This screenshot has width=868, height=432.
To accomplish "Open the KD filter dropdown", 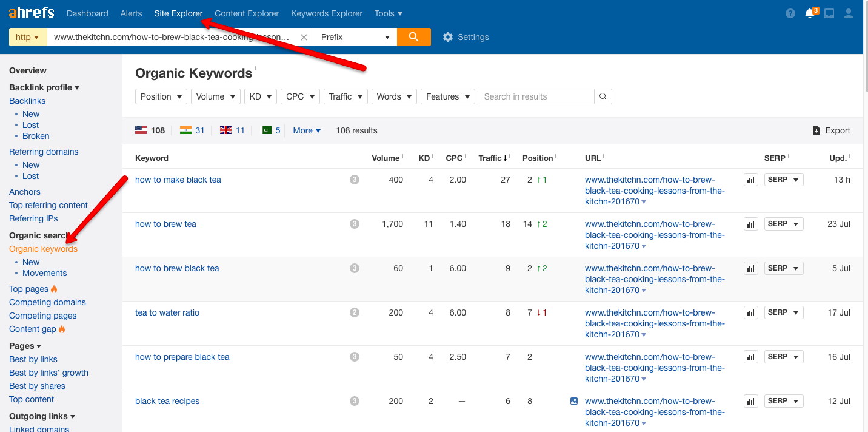I will pos(261,96).
